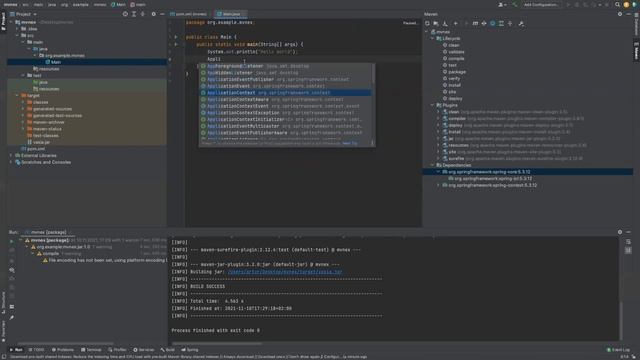Select the 'install' lifecycle goal
This screenshot has width=640, height=360.
click(x=454, y=85)
